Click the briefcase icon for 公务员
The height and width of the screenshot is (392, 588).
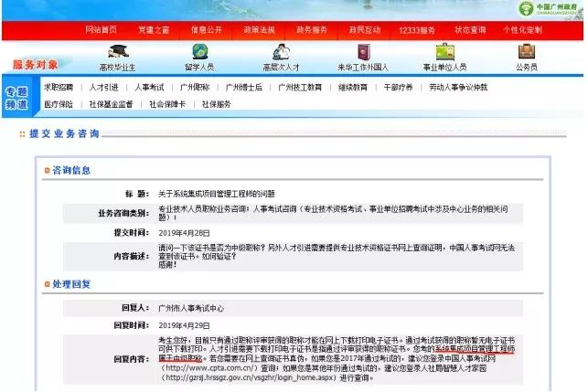[x=527, y=52]
